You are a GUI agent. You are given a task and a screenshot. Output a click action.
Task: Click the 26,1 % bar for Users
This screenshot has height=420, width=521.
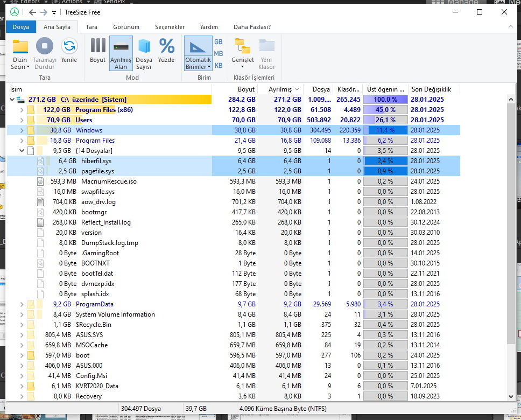pos(385,120)
